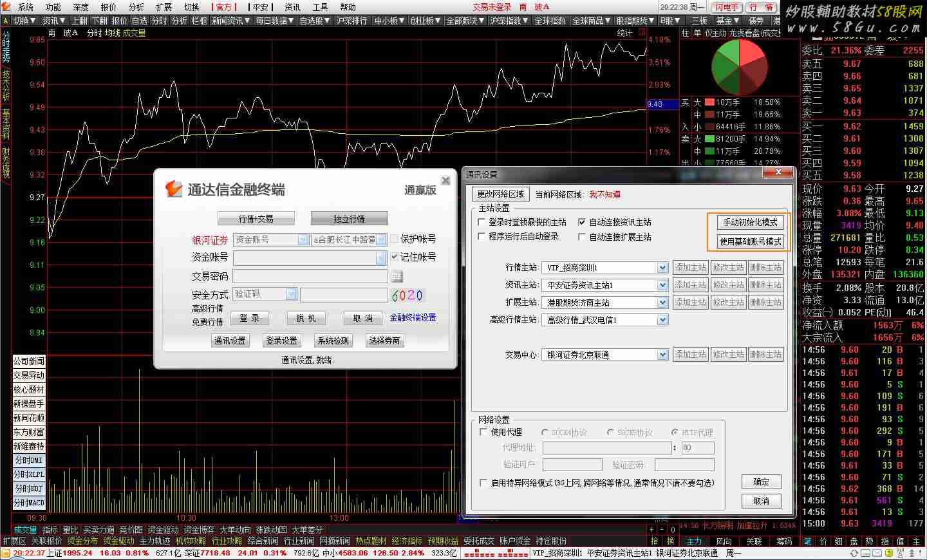Image resolution: width=927 pixels, height=560 pixels.
Task: Open the 扩展主站 dropdown 港股期货济南主站
Action: pyautogui.click(x=604, y=303)
